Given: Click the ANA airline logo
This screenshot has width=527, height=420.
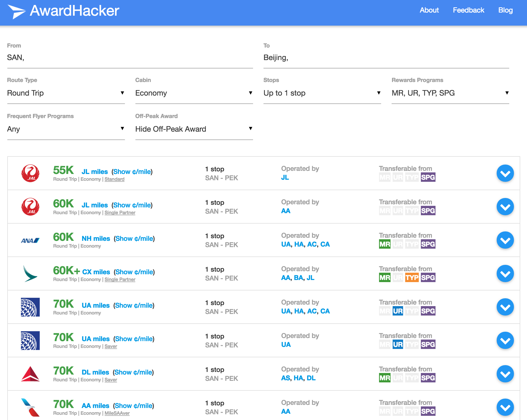Looking at the screenshot, I should pyautogui.click(x=30, y=240).
